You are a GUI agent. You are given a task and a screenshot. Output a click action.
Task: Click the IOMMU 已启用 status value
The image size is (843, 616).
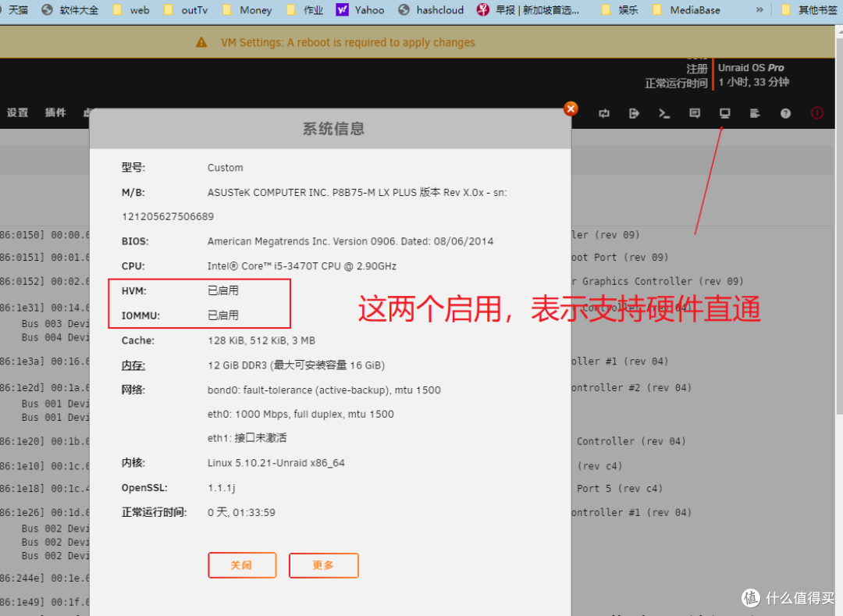tap(223, 315)
